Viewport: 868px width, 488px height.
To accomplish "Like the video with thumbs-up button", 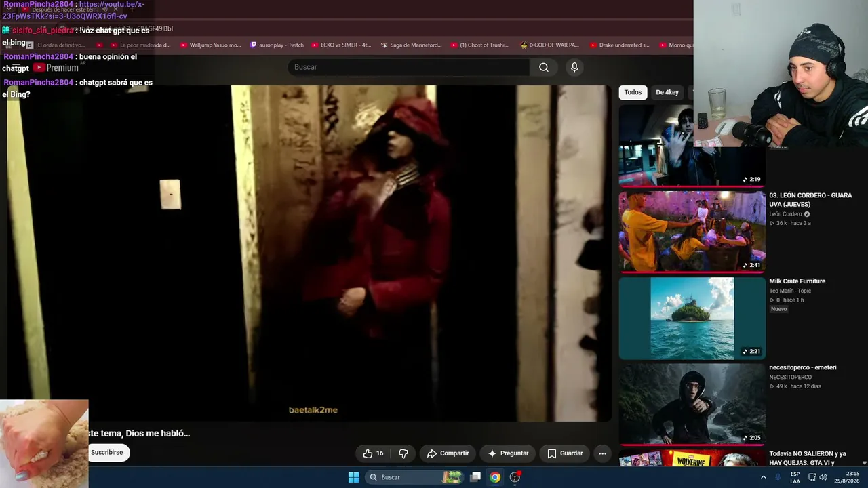I will pyautogui.click(x=373, y=453).
